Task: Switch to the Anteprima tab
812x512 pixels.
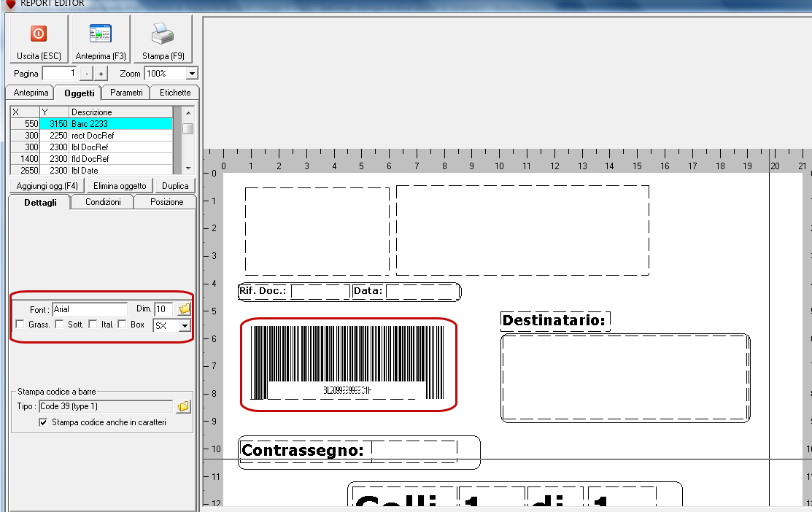Action: [31, 93]
